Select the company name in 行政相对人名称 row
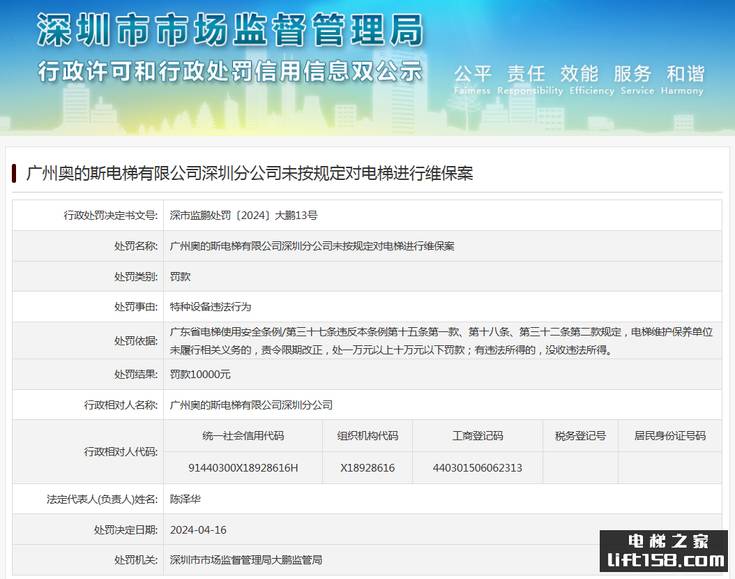Viewport: 735px width, 579px height. tap(251, 405)
